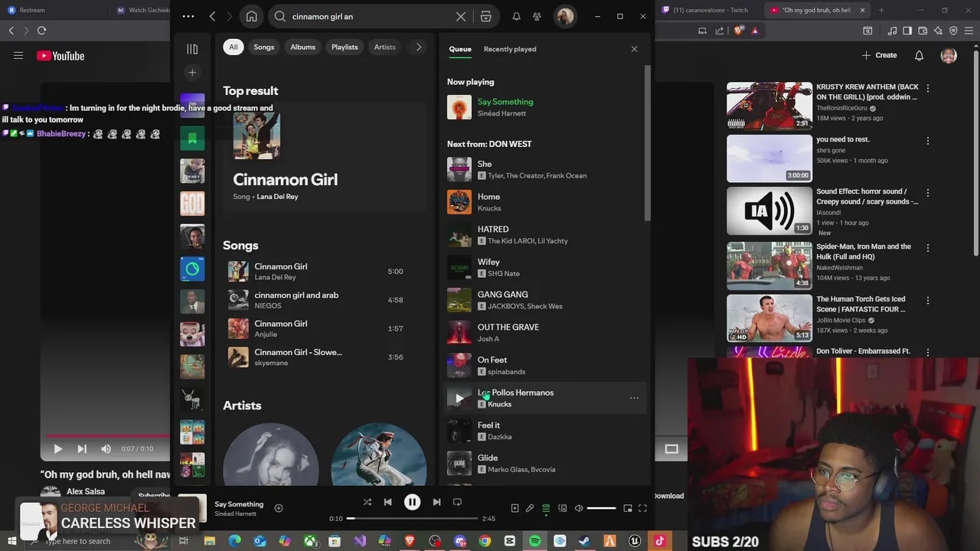980x551 pixels.
Task: Close the Spotify queue panel
Action: tap(634, 49)
